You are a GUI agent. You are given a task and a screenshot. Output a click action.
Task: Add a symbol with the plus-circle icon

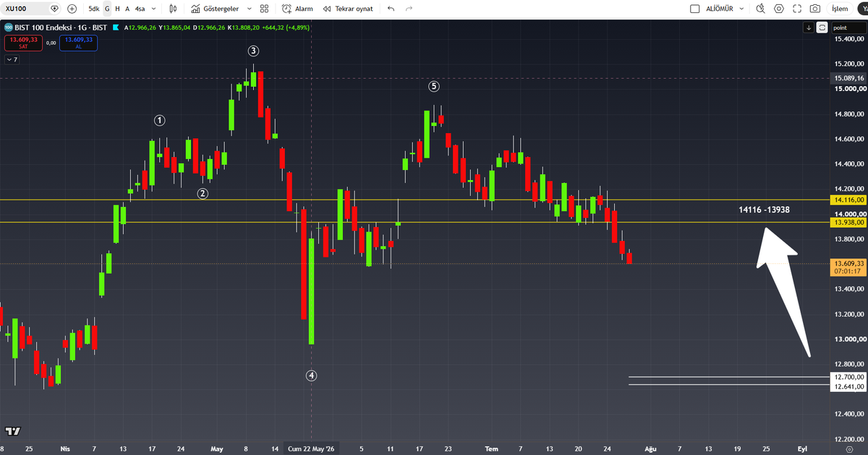pyautogui.click(x=72, y=9)
